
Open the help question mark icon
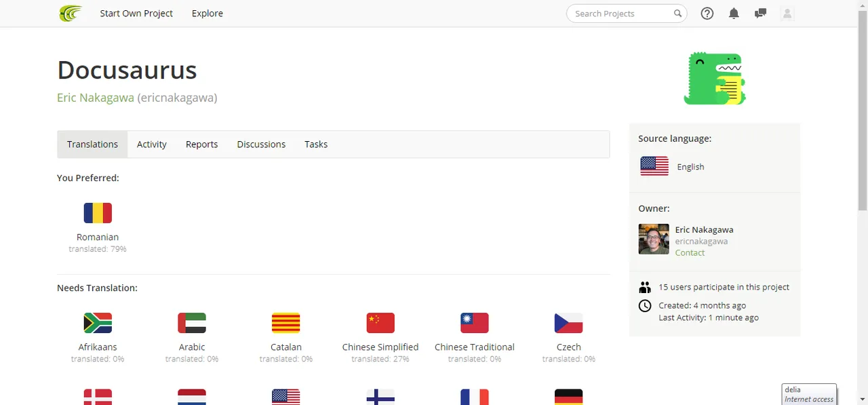(707, 13)
